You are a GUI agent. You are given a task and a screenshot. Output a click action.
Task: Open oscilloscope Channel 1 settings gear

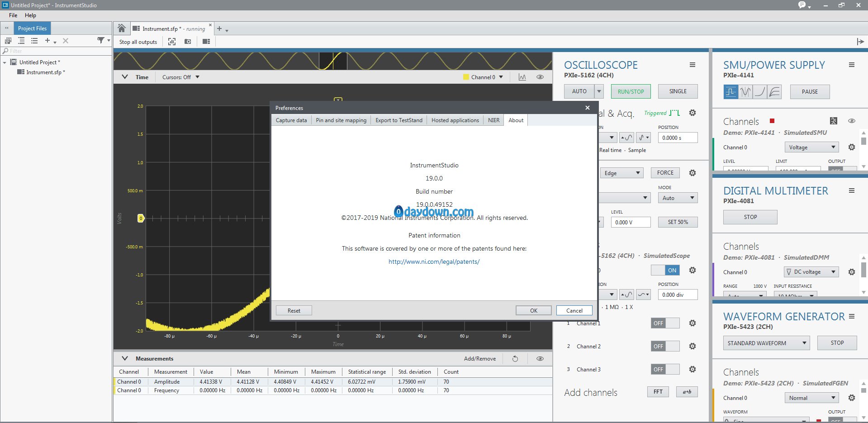[692, 323]
